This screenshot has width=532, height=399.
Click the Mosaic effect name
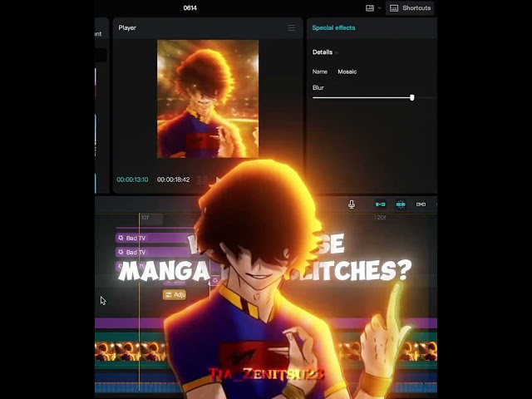347,71
